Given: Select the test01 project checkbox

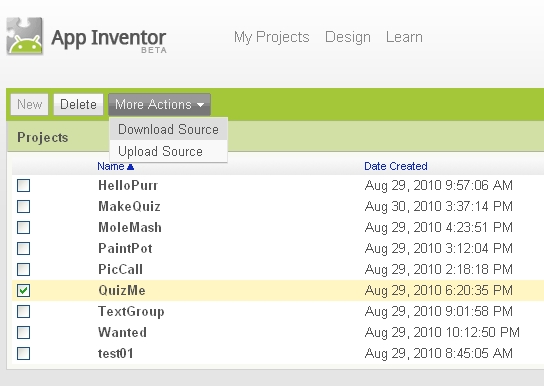Looking at the screenshot, I should click(24, 353).
